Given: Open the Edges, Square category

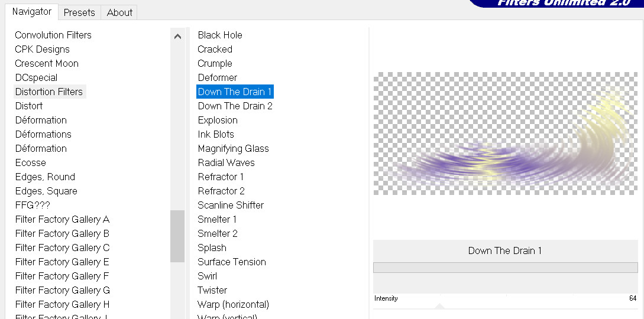Looking at the screenshot, I should point(46,191).
